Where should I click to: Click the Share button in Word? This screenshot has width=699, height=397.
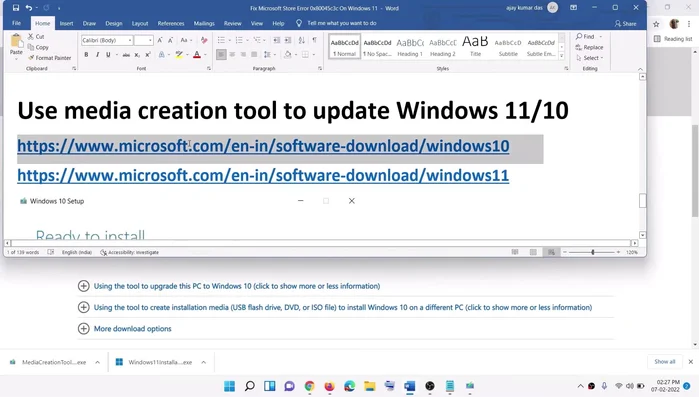click(625, 24)
